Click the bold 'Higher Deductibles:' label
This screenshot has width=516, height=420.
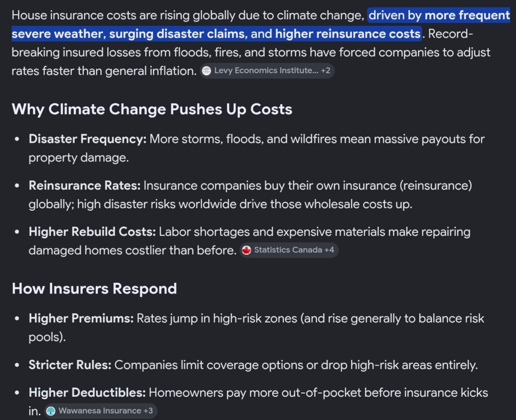coord(87,392)
